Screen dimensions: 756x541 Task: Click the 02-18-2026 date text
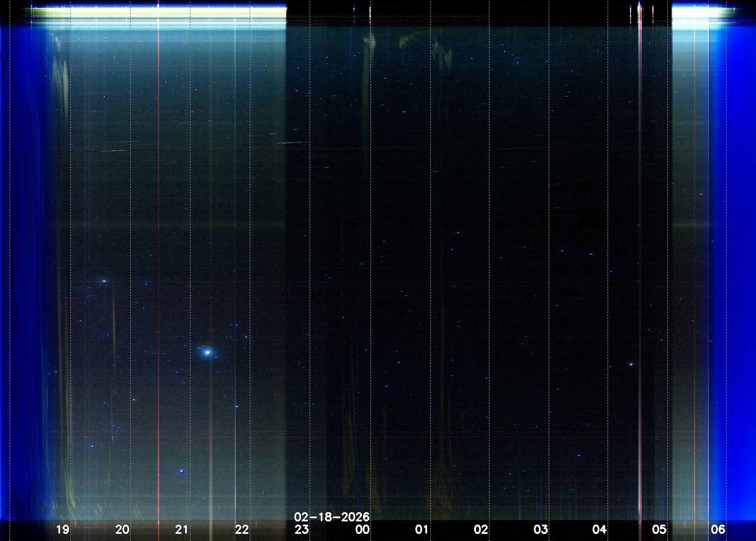pos(332,517)
